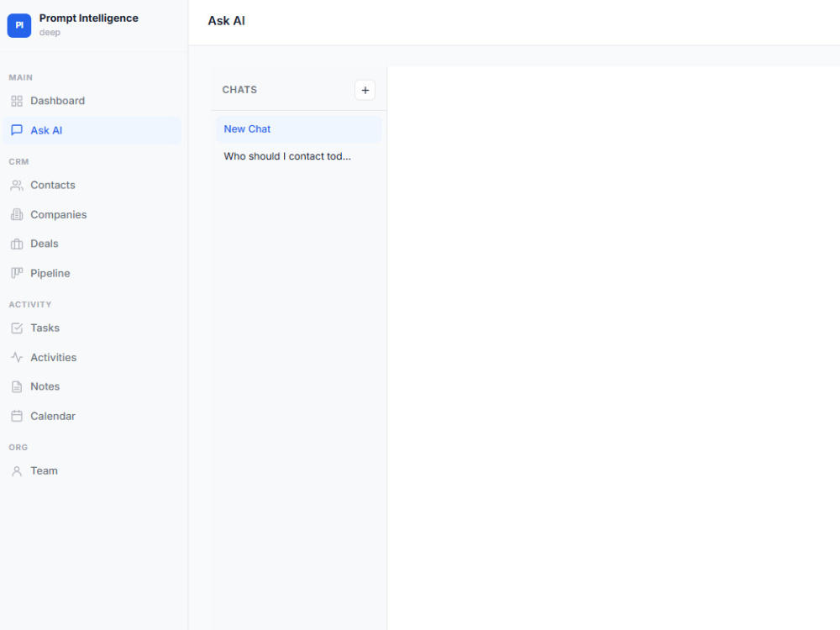Open the Notes page

[92, 386]
